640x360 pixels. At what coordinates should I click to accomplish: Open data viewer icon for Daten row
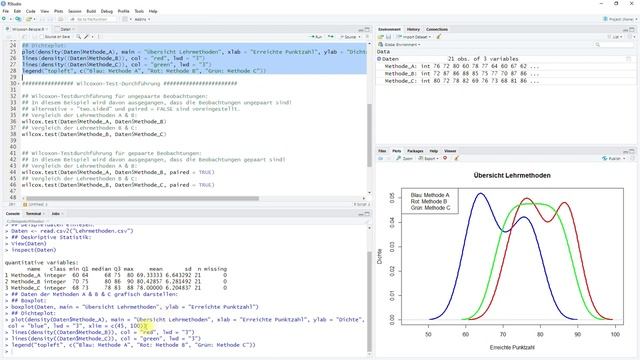629,59
